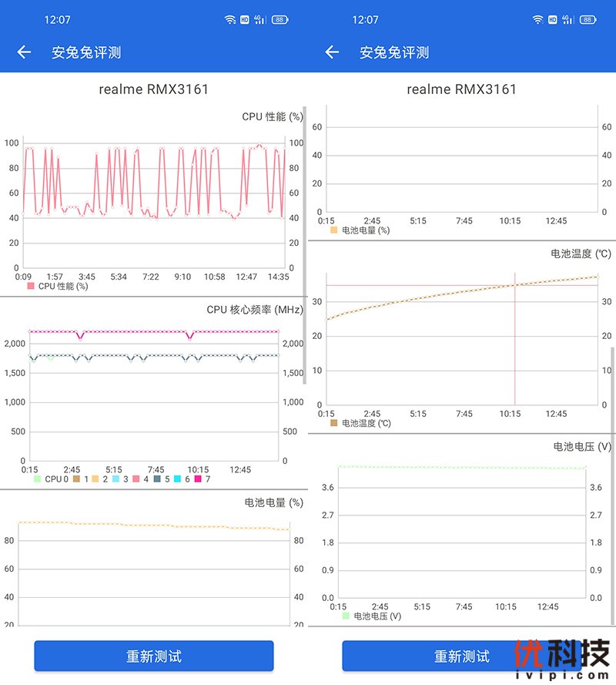Click the battery indicator in the right status bar
This screenshot has height=685, width=616.
(x=588, y=19)
